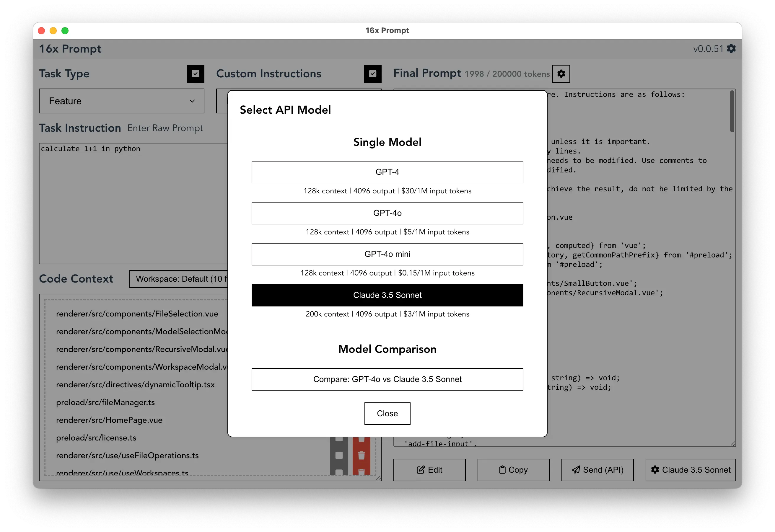The height and width of the screenshot is (532, 775).
Task: Open the Workspace: Default dropdown
Action: (179, 279)
